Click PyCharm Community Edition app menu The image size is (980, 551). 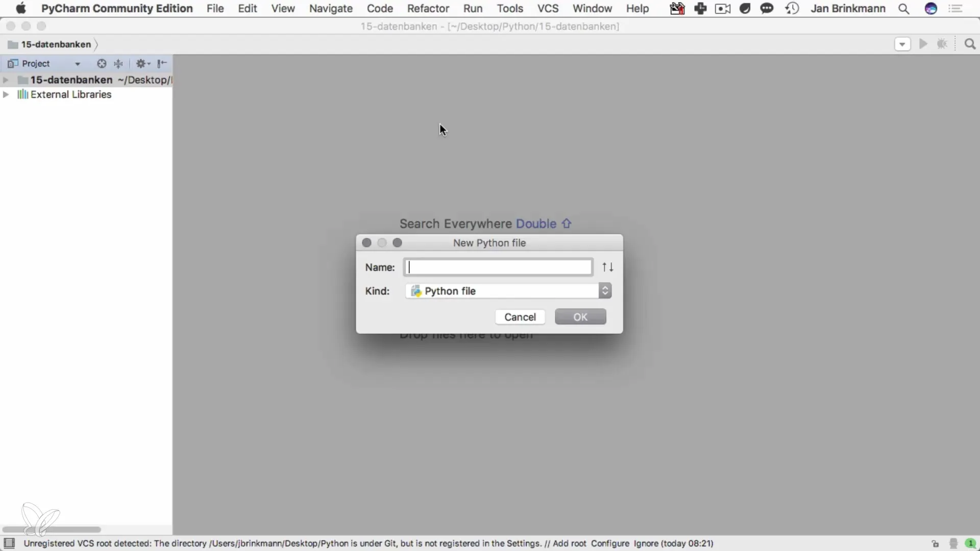(x=117, y=9)
